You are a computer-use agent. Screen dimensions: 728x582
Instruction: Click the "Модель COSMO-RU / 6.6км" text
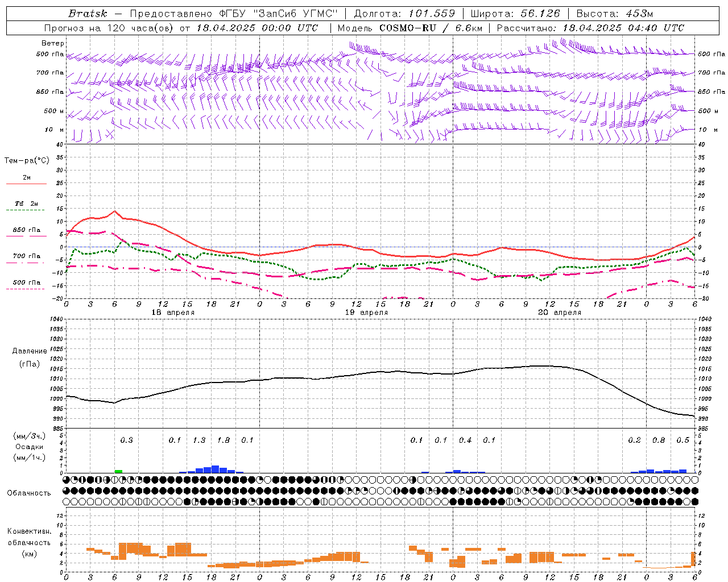click(x=409, y=28)
